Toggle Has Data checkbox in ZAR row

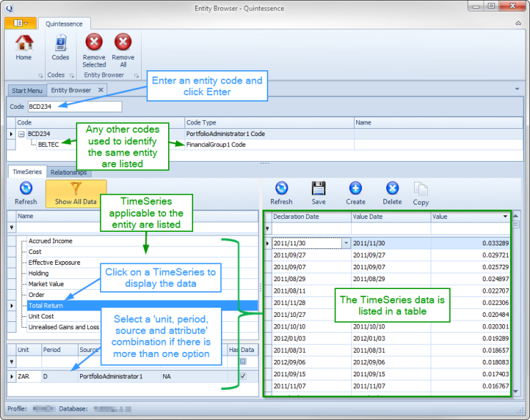[242, 376]
